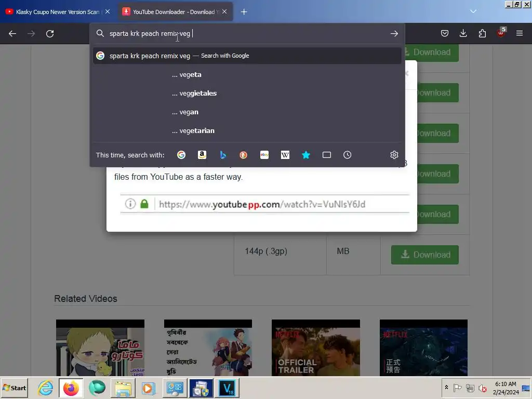Open Vegas Pro 18 from taskbar
The image size is (532, 399).
[x=227, y=388]
